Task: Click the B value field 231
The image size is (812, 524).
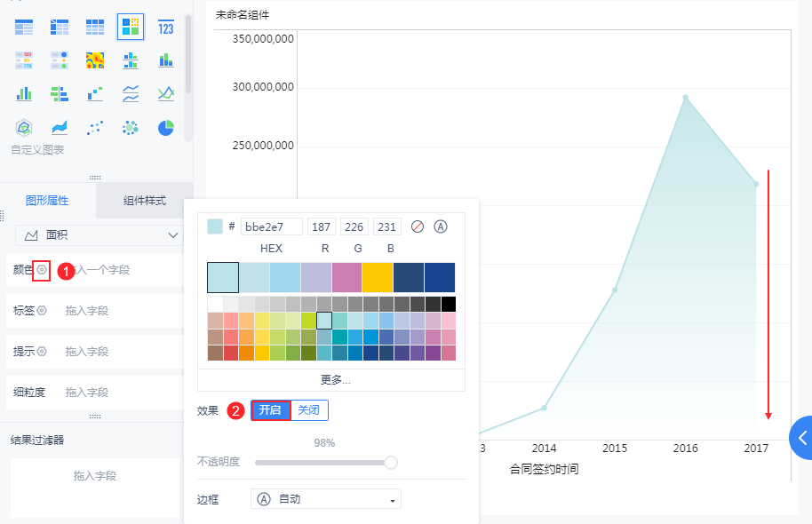Action: tap(386, 226)
